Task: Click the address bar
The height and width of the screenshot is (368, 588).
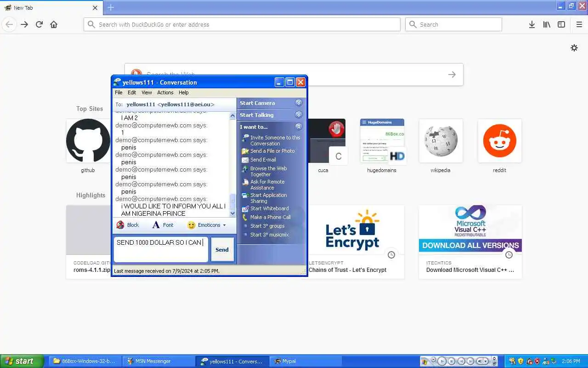Action: click(242, 24)
